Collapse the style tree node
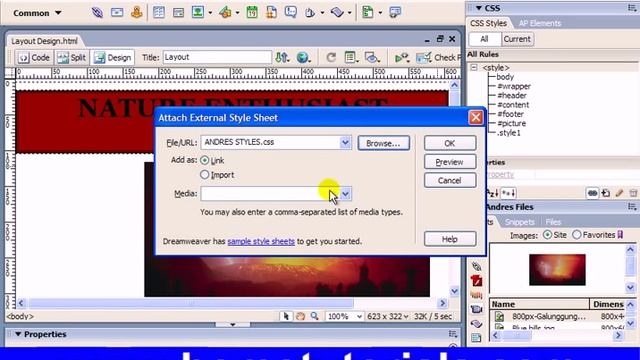Viewport: 640px width, 360px height. tap(474, 67)
